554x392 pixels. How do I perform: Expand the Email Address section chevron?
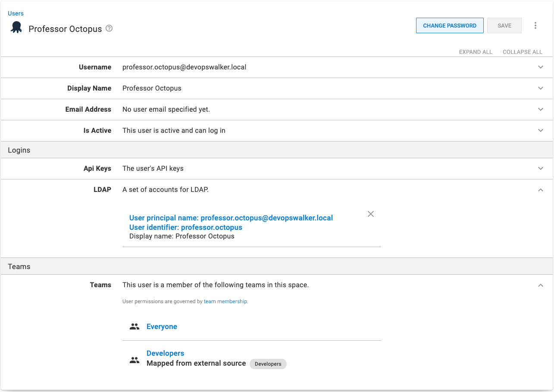click(x=541, y=110)
